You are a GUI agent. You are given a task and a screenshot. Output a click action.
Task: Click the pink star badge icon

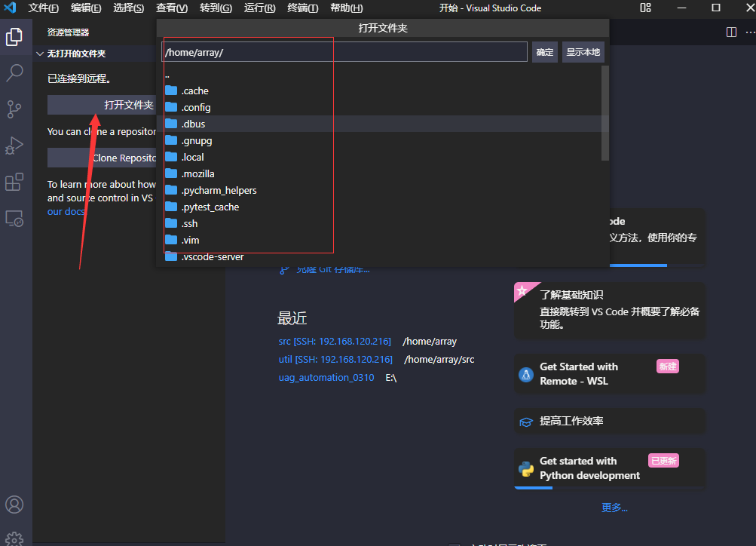tap(522, 291)
